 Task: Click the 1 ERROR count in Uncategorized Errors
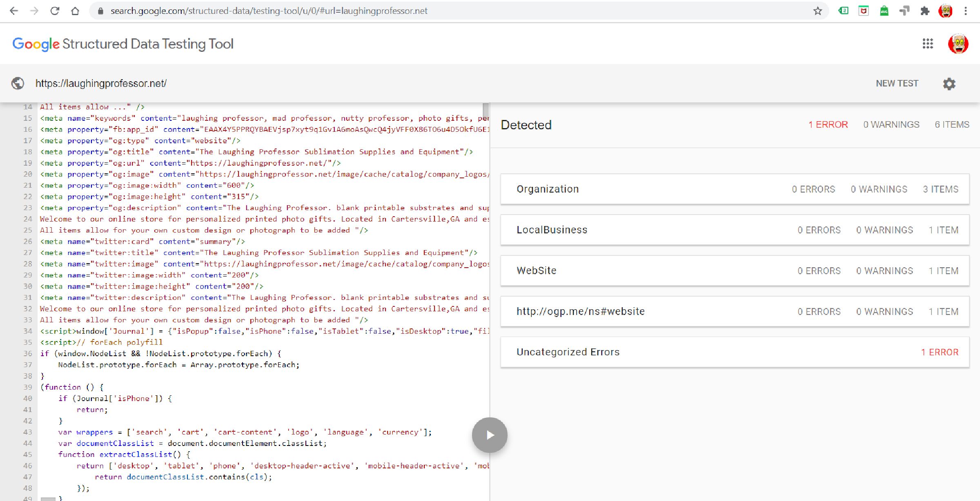(940, 352)
